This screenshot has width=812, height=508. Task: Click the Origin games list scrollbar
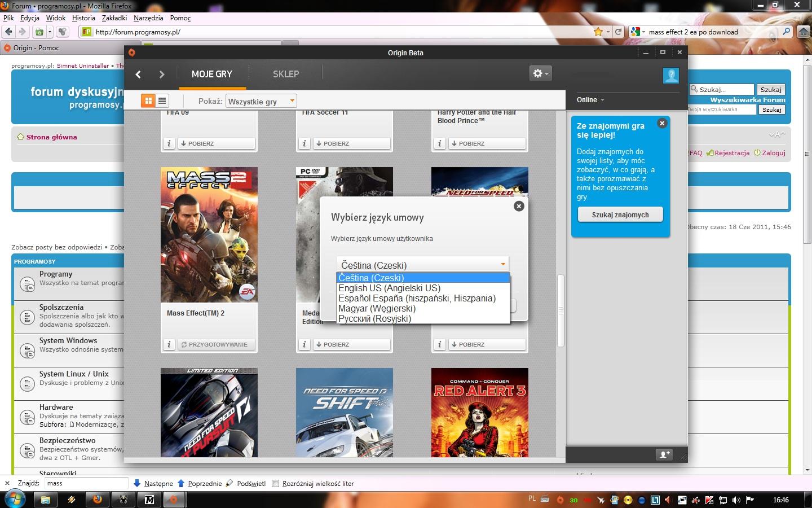[x=561, y=310]
